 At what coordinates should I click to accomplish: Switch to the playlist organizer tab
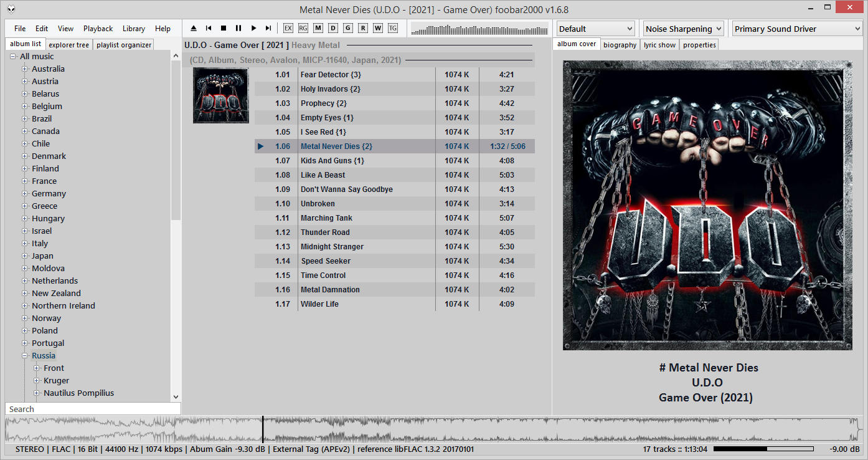(x=124, y=45)
